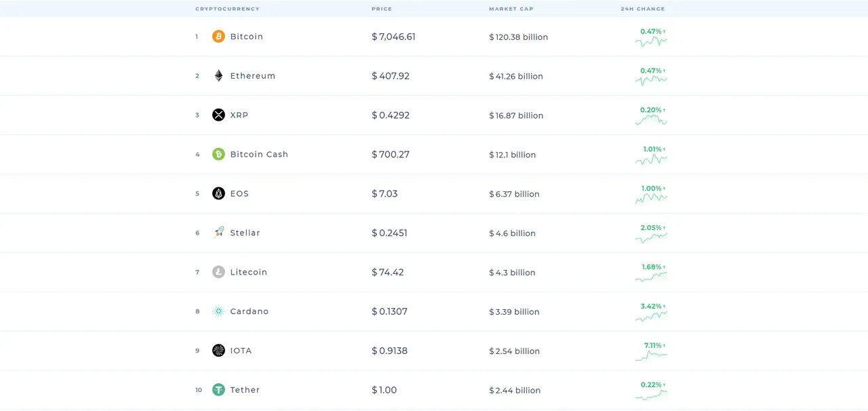Open the 24H CHANGE column header
Viewport: 868px width, 411px height.
tap(642, 9)
